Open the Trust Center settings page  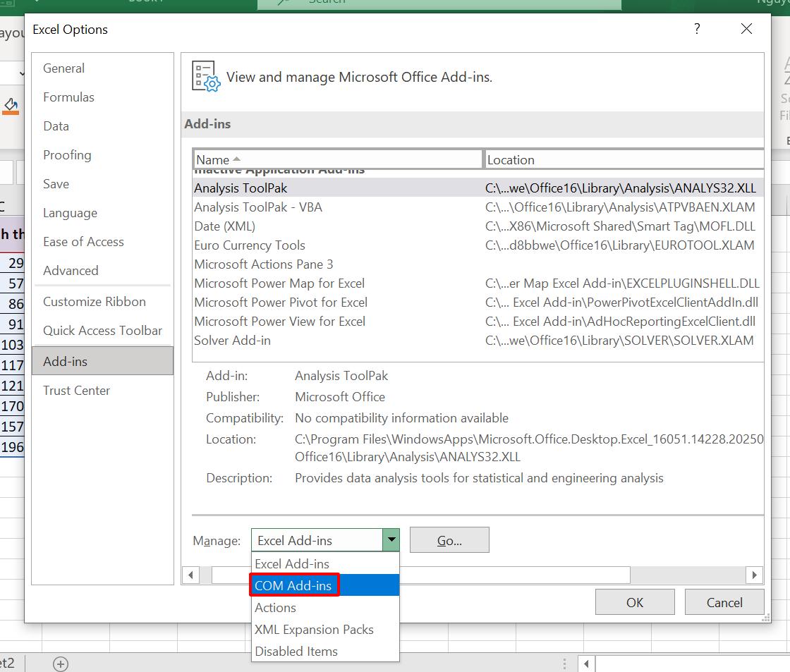click(76, 390)
